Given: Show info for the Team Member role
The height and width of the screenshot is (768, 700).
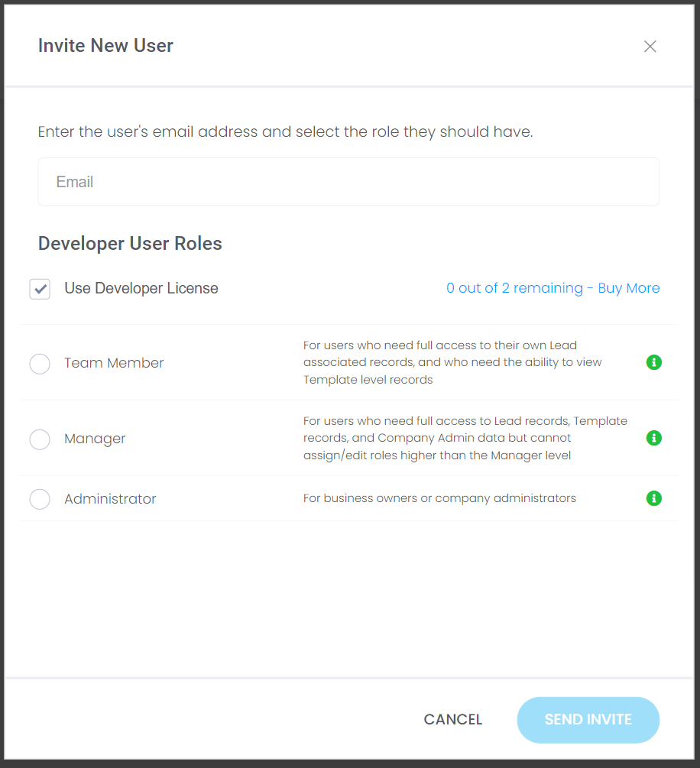Looking at the screenshot, I should 654,362.
